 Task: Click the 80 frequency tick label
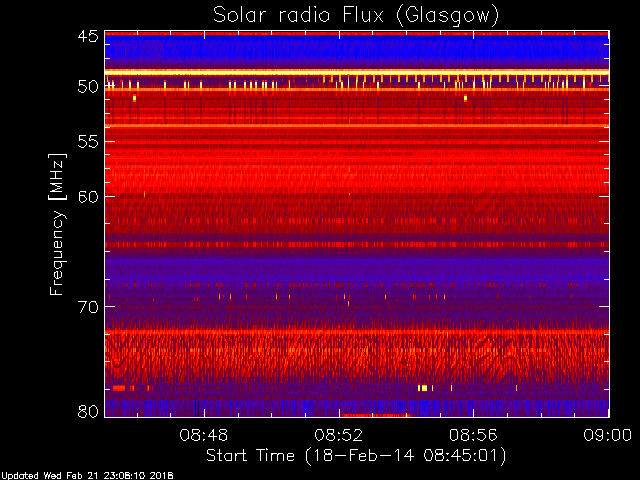coord(88,411)
